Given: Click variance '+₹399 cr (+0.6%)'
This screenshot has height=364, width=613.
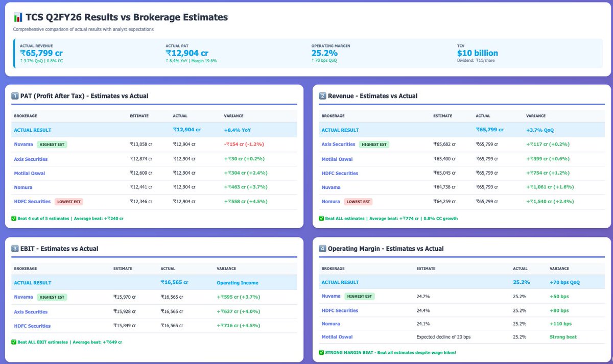Looking at the screenshot, I should click(548, 159).
